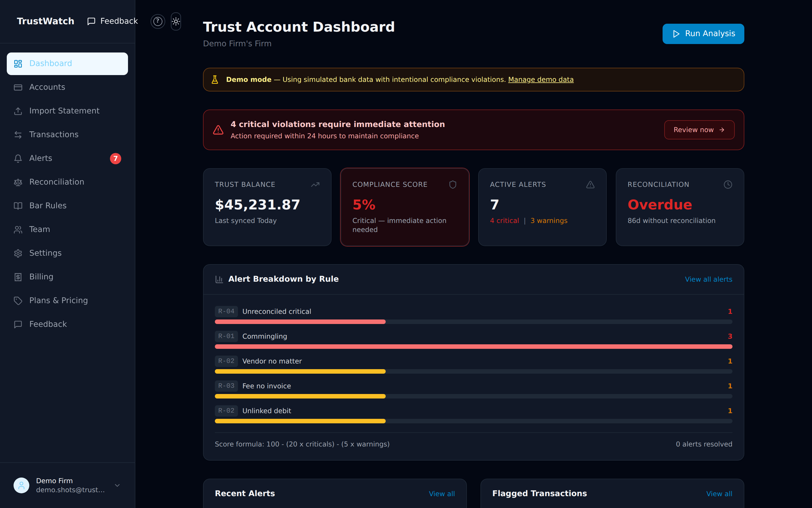The image size is (812, 508).
Task: Open Dashboard in the sidebar
Action: point(67,63)
